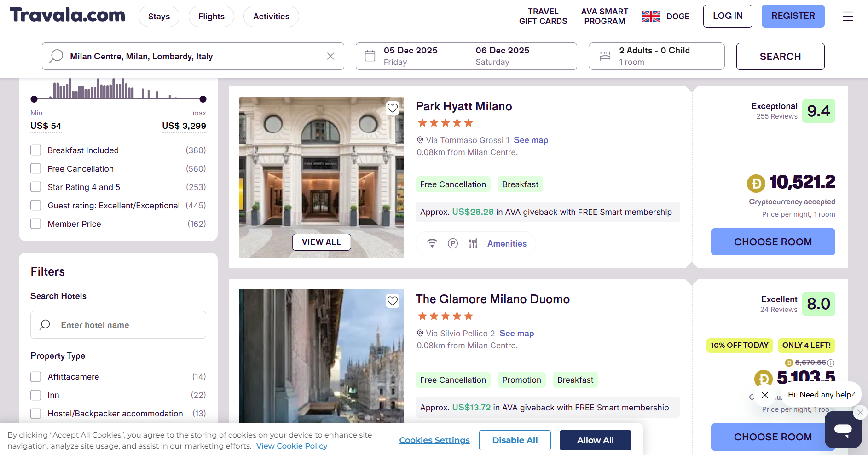The width and height of the screenshot is (868, 455).
Task: Check the Star Rating 4 and 5 filter
Action: [x=35, y=187]
